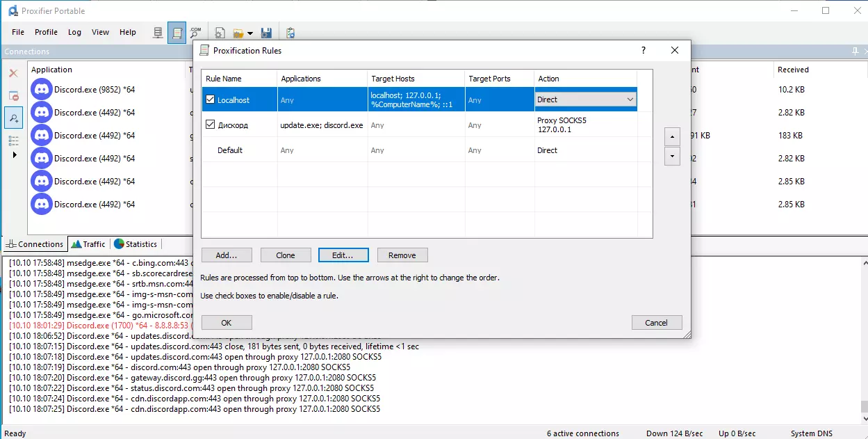Click the Edit... button
Screen dimensions: 868x439
pos(343,255)
